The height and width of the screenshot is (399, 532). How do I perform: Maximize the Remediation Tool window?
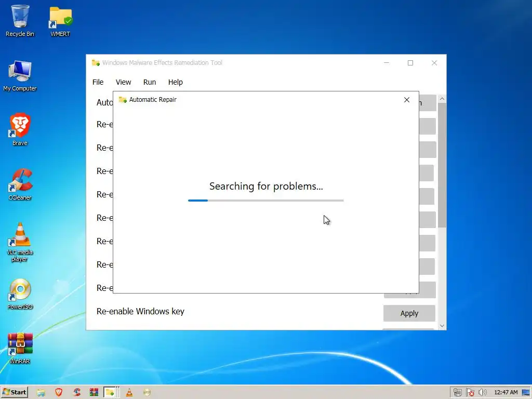pyautogui.click(x=410, y=63)
